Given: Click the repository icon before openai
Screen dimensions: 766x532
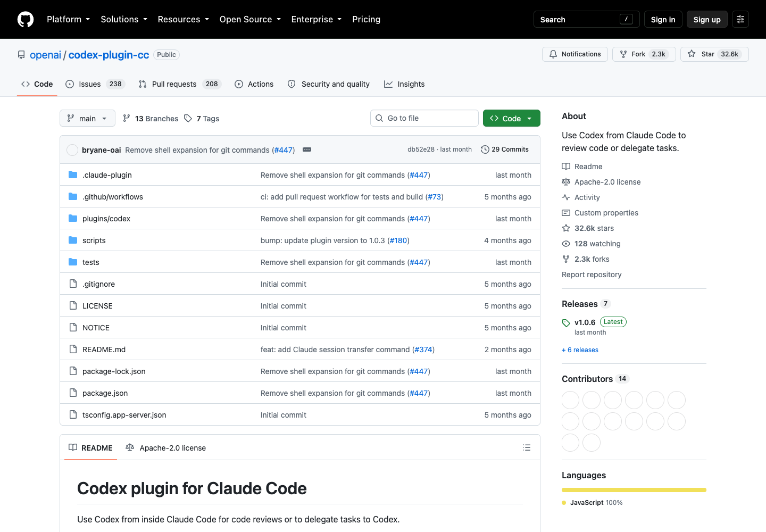Looking at the screenshot, I should (x=21, y=55).
